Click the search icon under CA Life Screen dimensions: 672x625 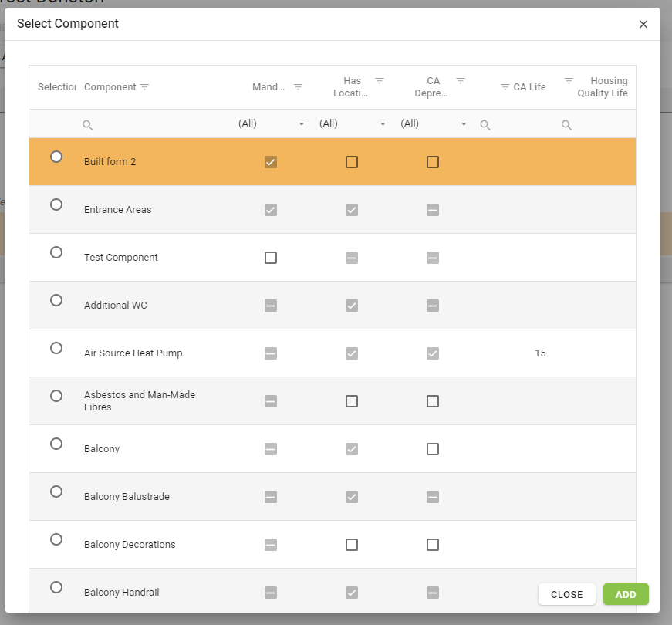pos(485,125)
